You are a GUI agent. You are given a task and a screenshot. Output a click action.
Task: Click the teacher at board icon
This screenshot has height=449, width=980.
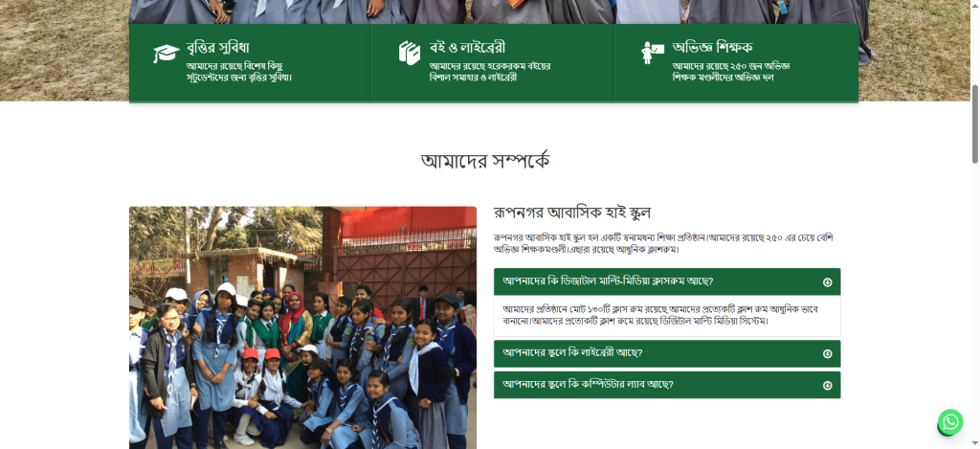point(653,54)
